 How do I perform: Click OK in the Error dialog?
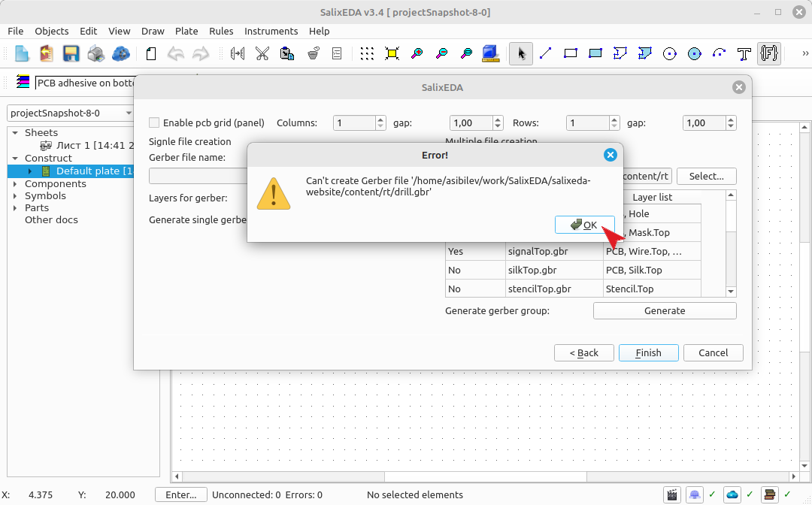point(585,225)
